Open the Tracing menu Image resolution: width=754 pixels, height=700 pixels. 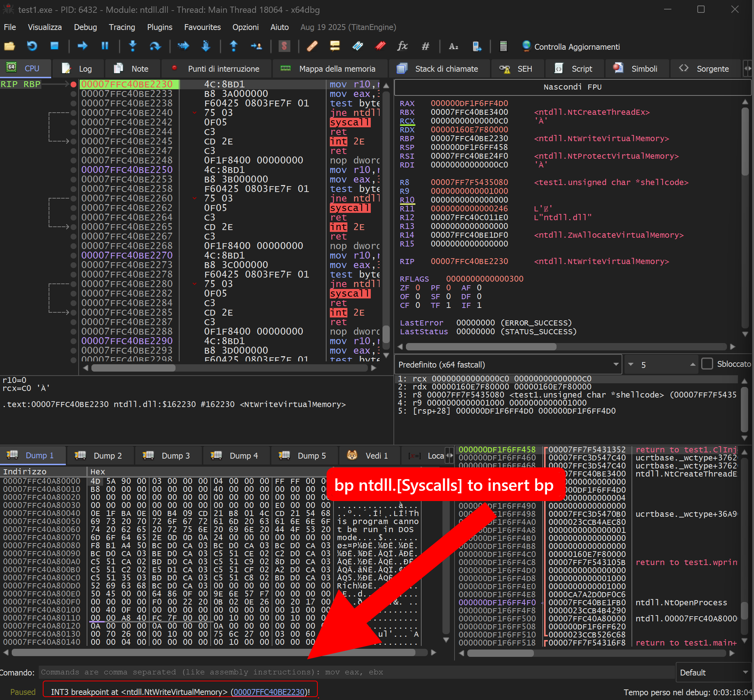point(122,27)
